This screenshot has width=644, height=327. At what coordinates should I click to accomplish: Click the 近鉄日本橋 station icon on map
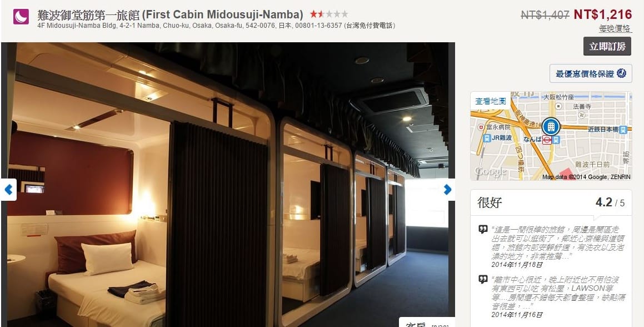click(x=623, y=130)
